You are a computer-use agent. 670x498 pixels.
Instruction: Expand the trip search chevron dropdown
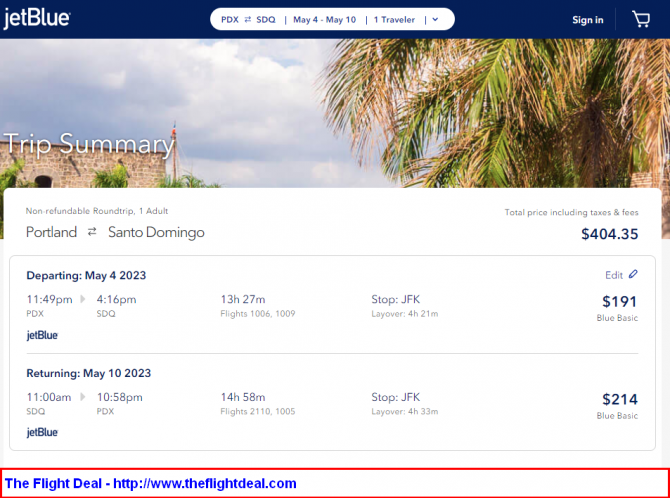point(435,20)
